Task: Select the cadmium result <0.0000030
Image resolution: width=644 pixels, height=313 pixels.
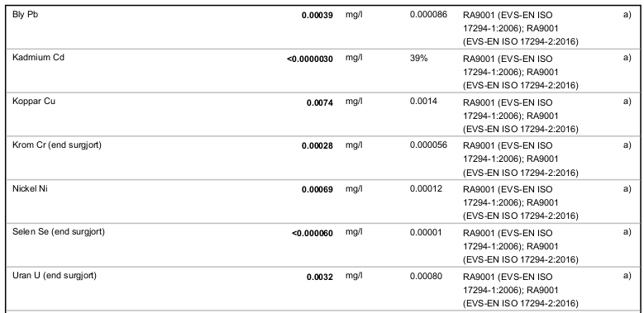Action: coord(310,59)
